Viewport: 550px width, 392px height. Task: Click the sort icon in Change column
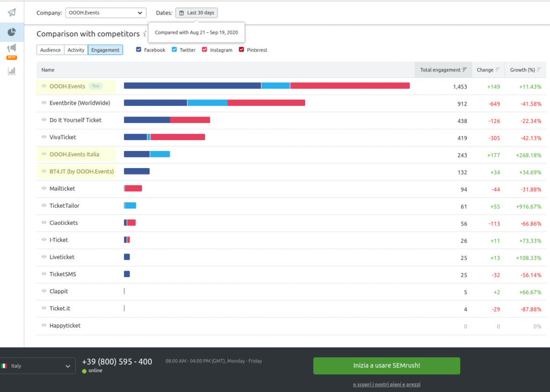[498, 70]
